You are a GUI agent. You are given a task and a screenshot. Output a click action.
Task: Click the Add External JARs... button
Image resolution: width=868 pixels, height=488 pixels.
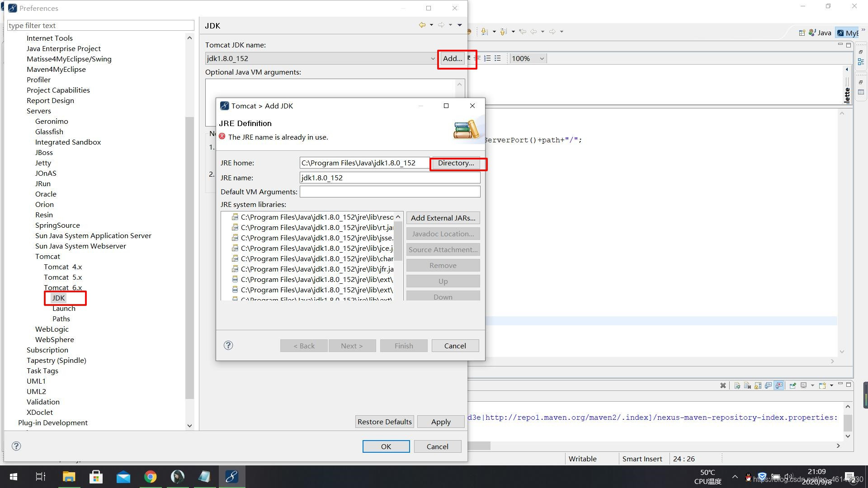pyautogui.click(x=443, y=218)
